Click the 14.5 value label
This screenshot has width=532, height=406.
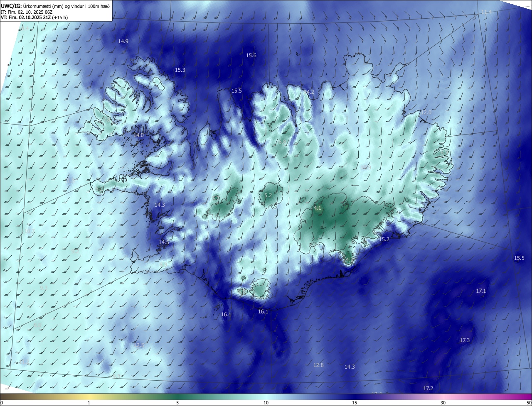click(x=164, y=242)
